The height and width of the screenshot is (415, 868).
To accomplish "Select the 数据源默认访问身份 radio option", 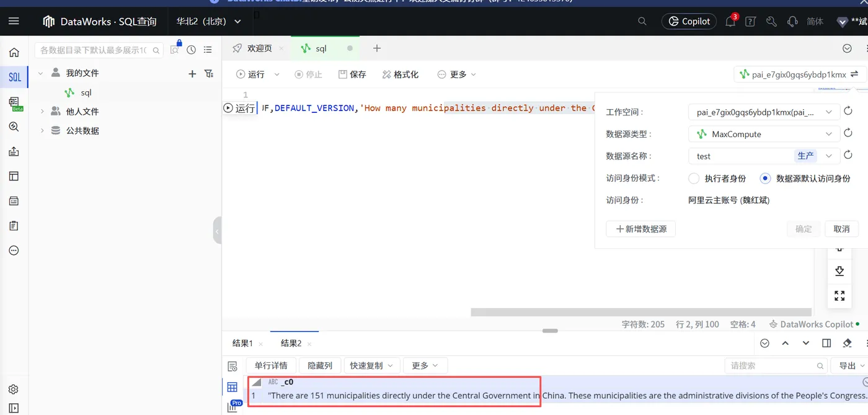I will pos(765,179).
